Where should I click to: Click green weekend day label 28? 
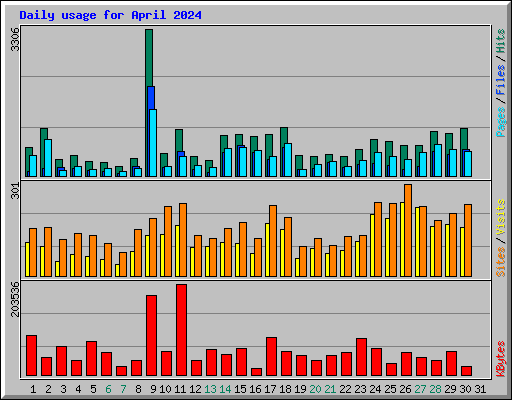point(435,389)
